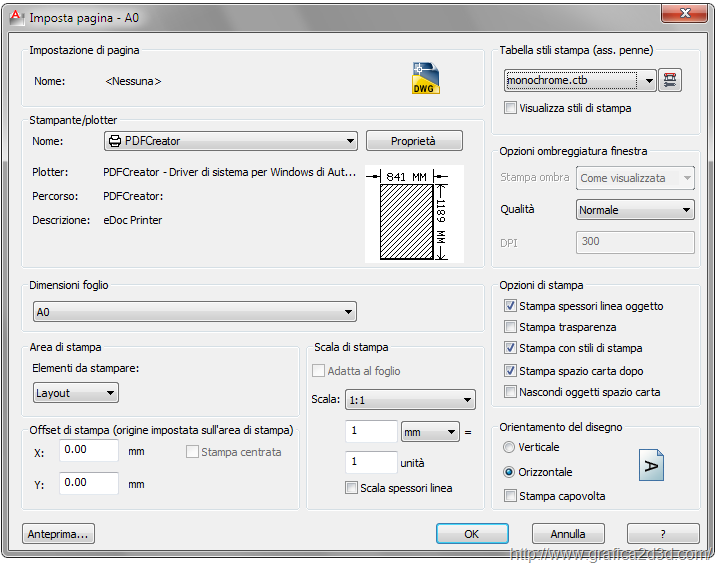Open the Qualità Normale dropdown
The width and height of the screenshot is (722, 565).
[x=635, y=210]
